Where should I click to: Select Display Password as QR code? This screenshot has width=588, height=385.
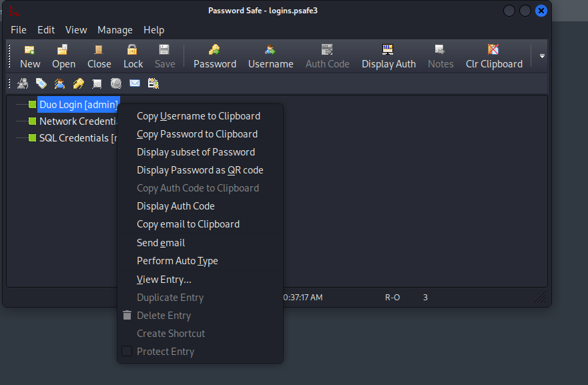200,170
